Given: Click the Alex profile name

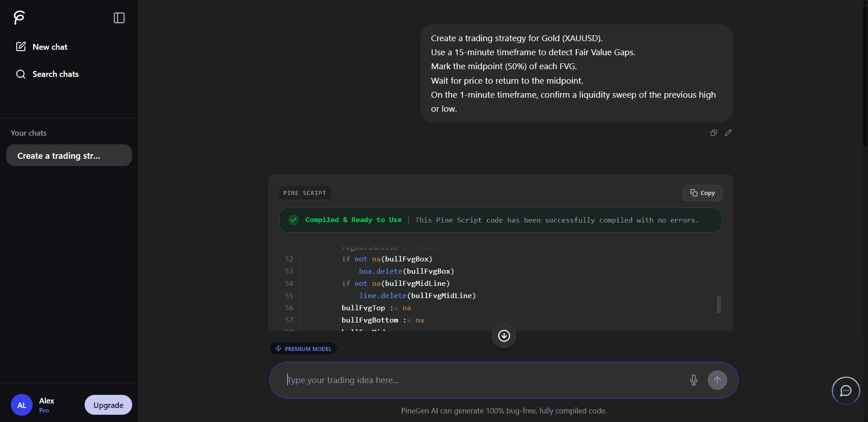Looking at the screenshot, I should (x=47, y=401).
